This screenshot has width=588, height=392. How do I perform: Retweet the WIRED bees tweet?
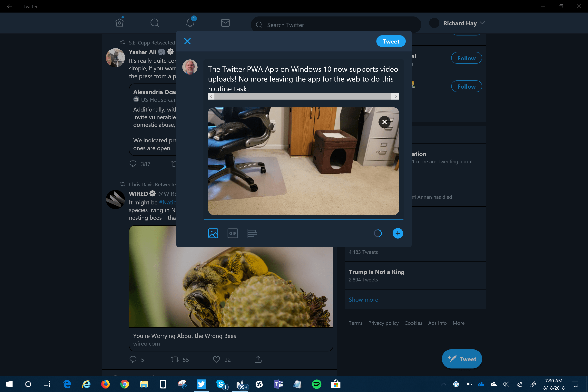click(x=174, y=359)
